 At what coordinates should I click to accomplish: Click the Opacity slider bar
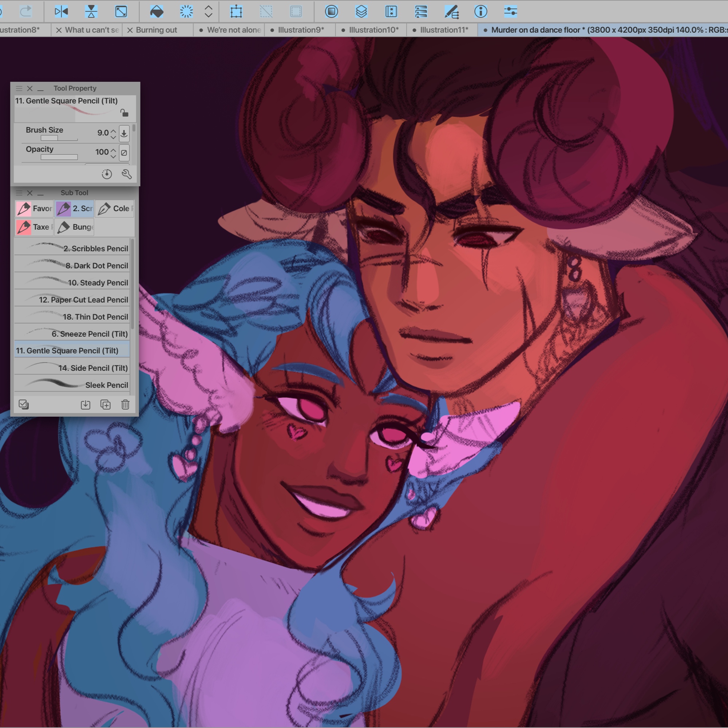[59, 157]
